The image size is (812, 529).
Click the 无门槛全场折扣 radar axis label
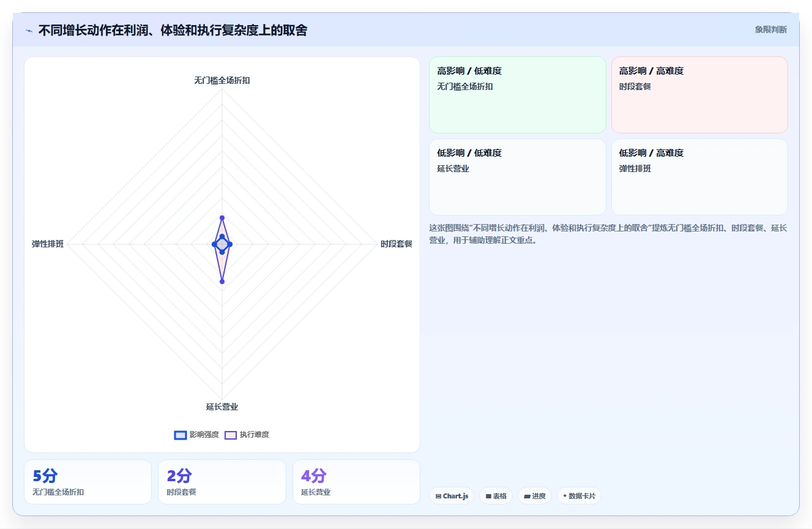[x=222, y=80]
